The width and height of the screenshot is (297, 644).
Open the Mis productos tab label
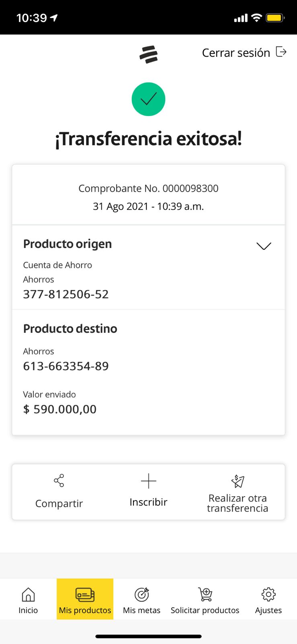pos(85,610)
